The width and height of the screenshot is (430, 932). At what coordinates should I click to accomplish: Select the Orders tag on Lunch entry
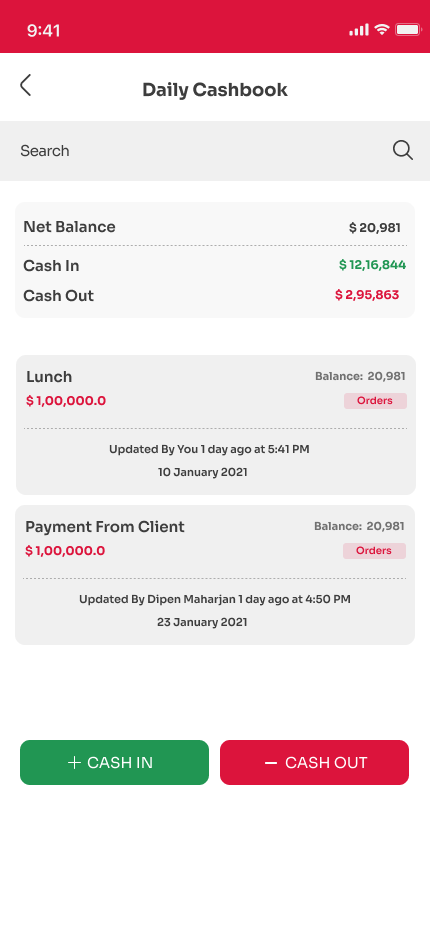[375, 401]
